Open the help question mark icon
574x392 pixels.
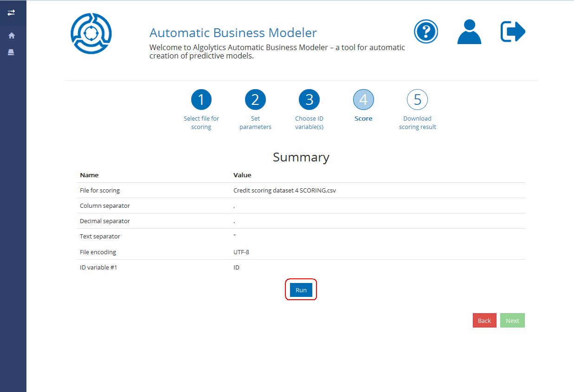[x=426, y=32]
